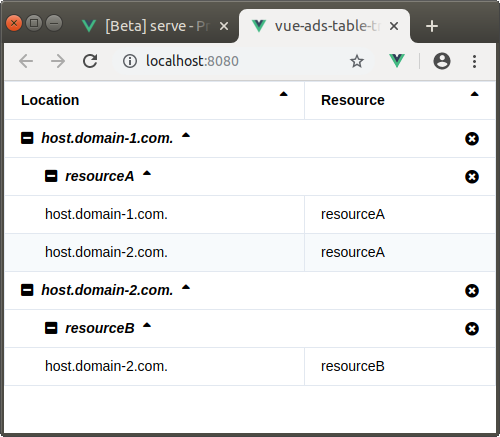Sort by the Resource column arrow
Screen dimensions: 500x437
click(474, 94)
